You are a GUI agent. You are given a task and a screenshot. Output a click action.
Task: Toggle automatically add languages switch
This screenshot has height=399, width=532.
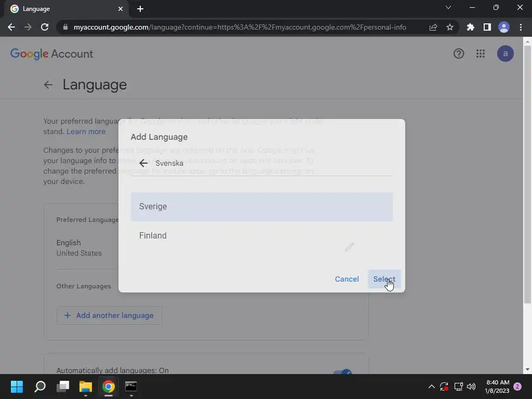click(342, 372)
